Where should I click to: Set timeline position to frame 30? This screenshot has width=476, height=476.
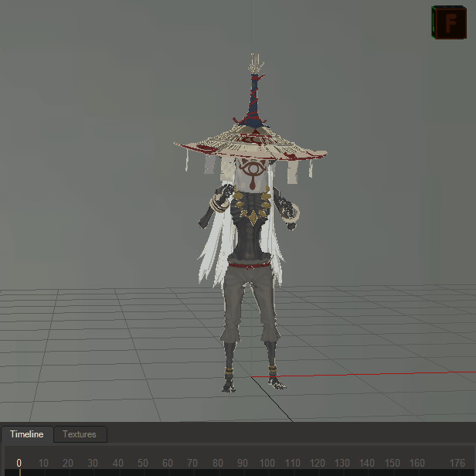[93, 464]
